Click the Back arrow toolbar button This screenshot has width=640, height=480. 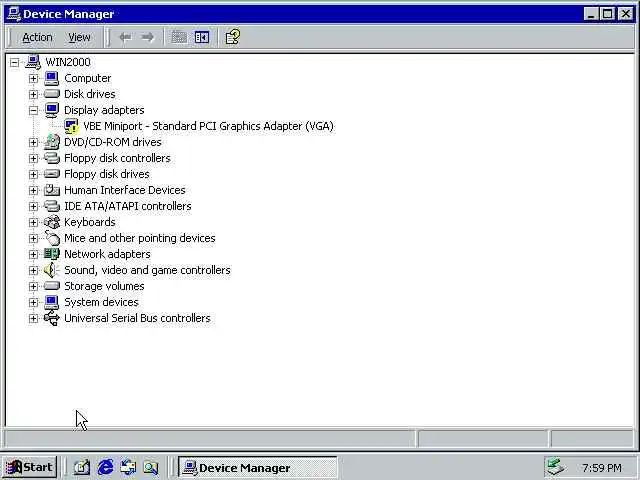[125, 38]
